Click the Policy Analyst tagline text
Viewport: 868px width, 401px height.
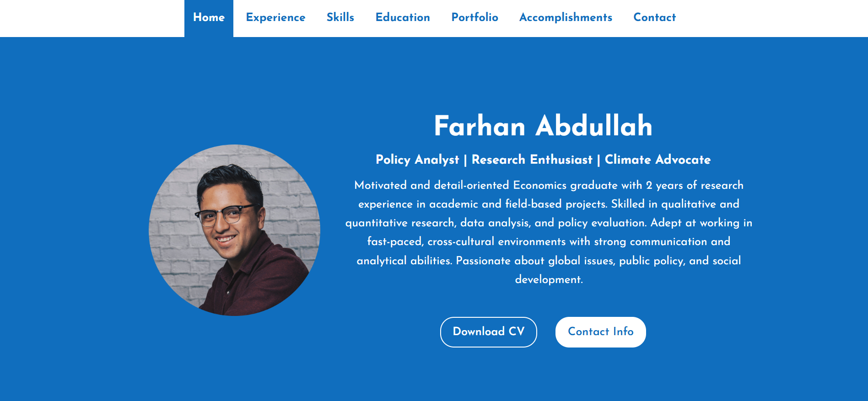(x=417, y=160)
